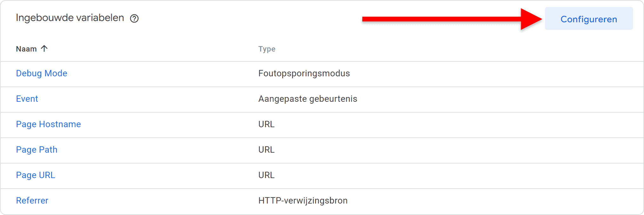Click the sort arrow next to Naam

tap(44, 49)
